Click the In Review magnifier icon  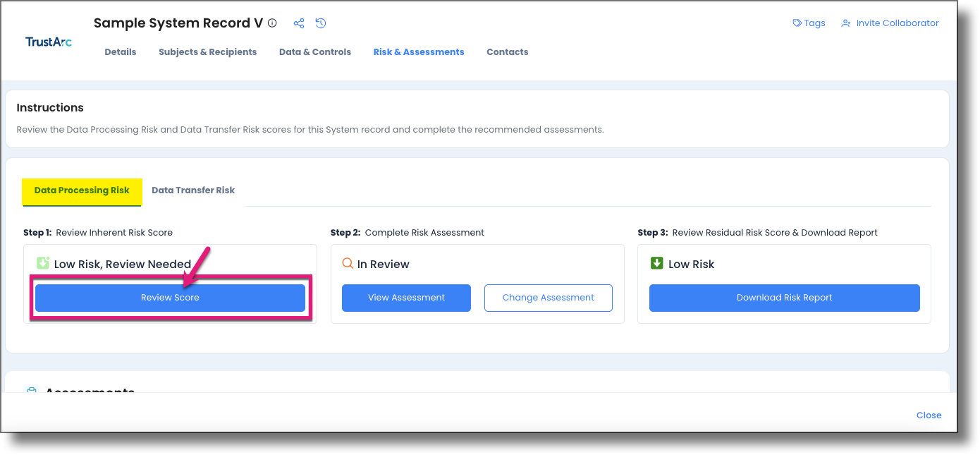click(348, 263)
